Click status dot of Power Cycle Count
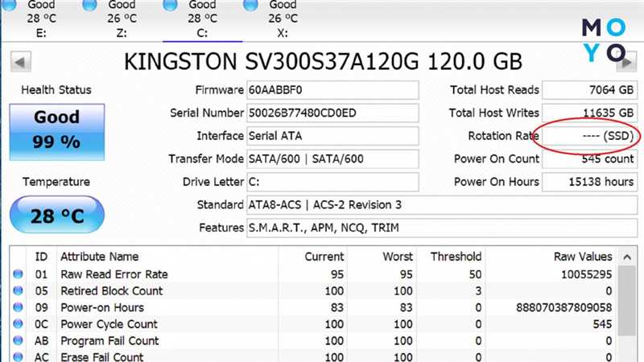Viewport: 644px width, 362px height. coord(18,324)
